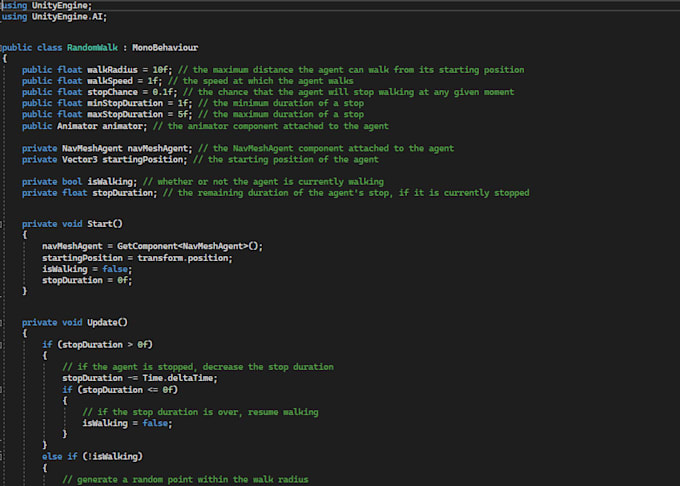Screen dimensions: 680x486
Task: Click 'false' in Start's isWalking assignment
Action: (x=115, y=269)
